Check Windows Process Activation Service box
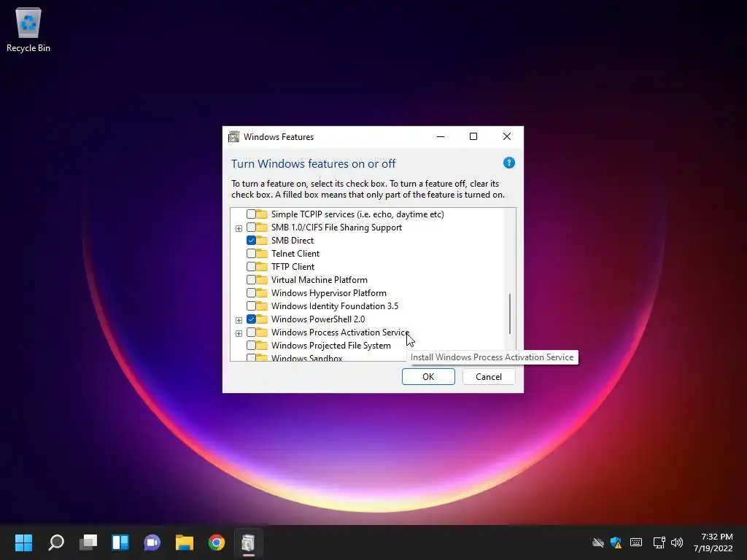This screenshot has width=747, height=560. (x=251, y=332)
